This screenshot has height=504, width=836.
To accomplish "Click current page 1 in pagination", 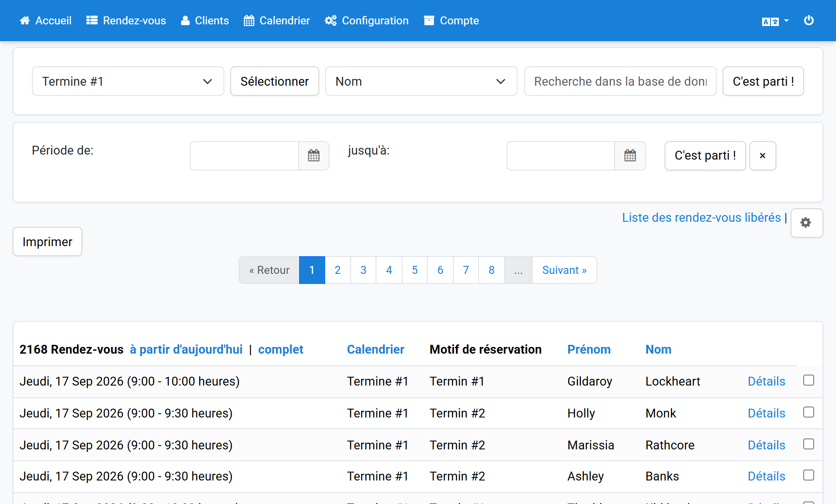I will point(312,270).
